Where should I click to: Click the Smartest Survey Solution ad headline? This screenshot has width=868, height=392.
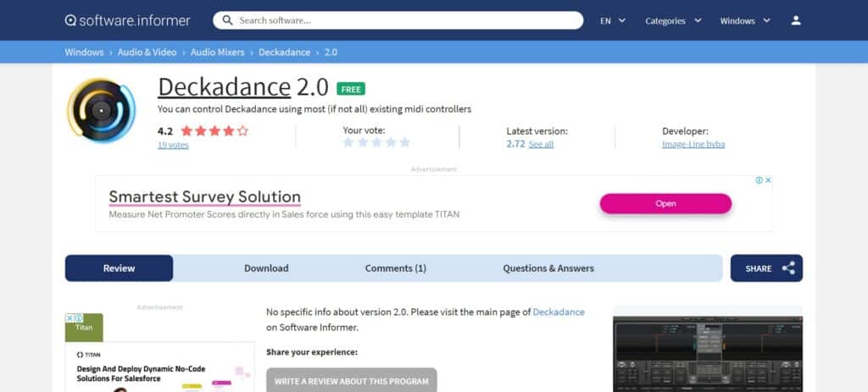(x=205, y=196)
